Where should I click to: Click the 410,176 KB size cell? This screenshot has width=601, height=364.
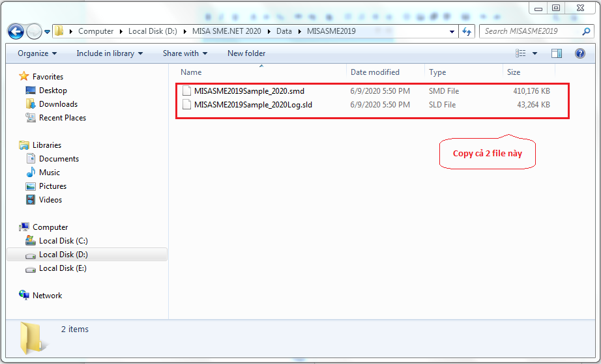(x=532, y=91)
